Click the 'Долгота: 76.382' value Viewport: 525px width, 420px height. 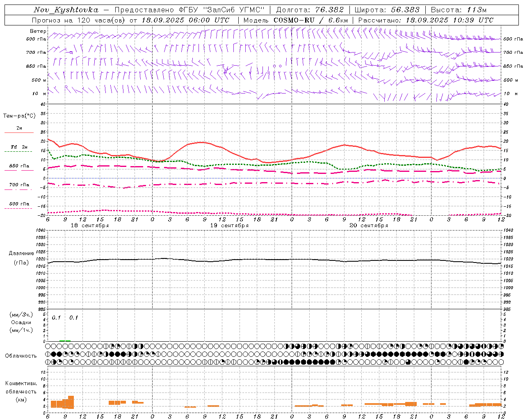click(x=309, y=10)
